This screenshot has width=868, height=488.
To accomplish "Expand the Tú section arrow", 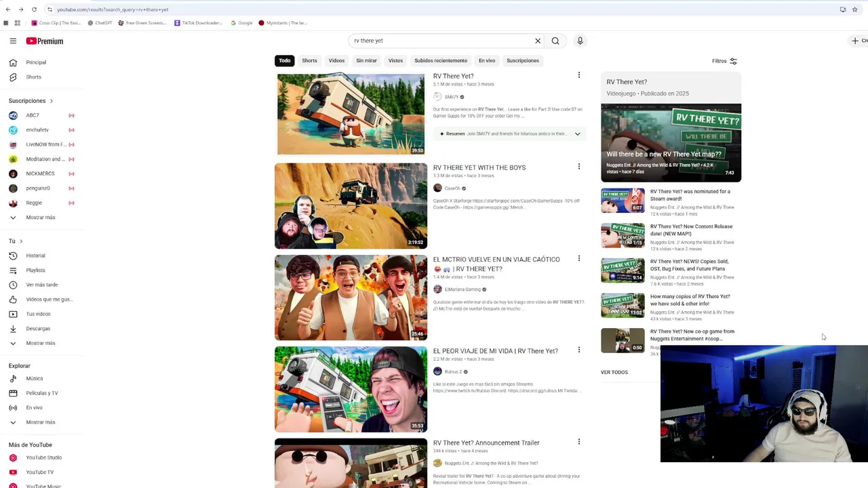I will (21, 241).
